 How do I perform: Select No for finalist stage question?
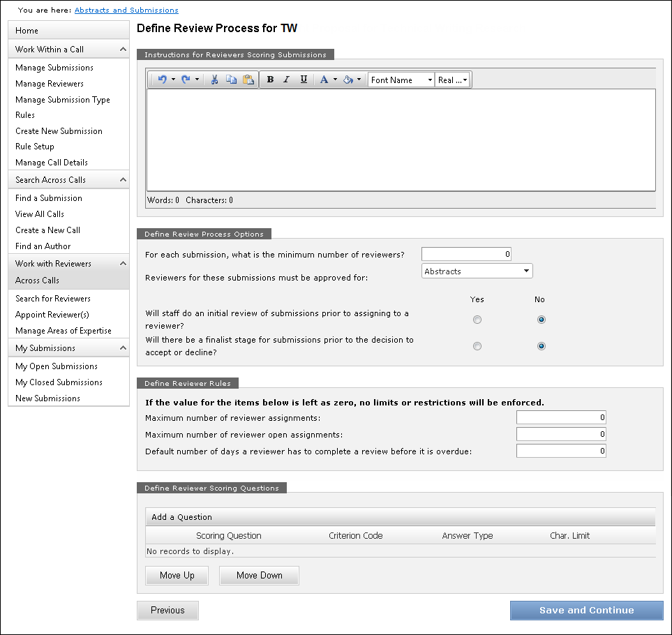542,346
